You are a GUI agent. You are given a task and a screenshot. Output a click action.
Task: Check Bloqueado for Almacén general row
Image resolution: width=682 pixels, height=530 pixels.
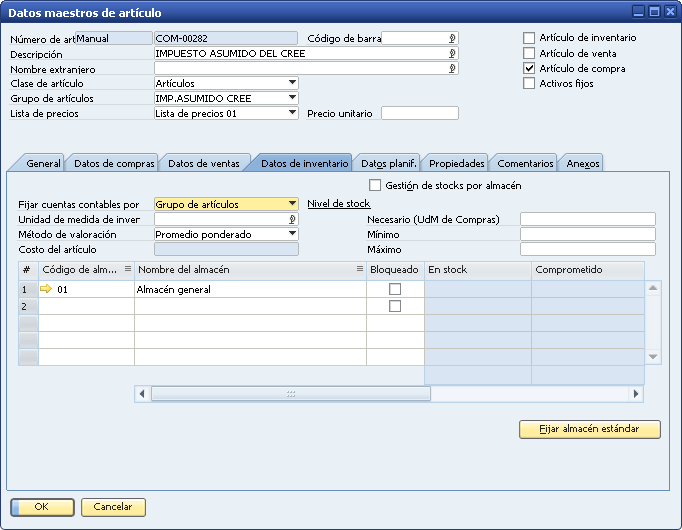coord(395,289)
